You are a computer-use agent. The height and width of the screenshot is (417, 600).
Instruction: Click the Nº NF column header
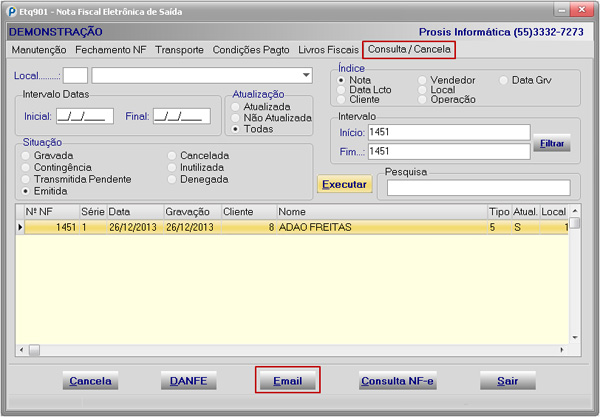click(x=52, y=212)
